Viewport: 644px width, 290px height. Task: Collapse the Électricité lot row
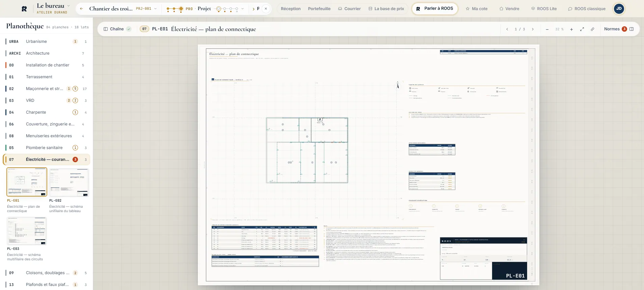point(47,159)
